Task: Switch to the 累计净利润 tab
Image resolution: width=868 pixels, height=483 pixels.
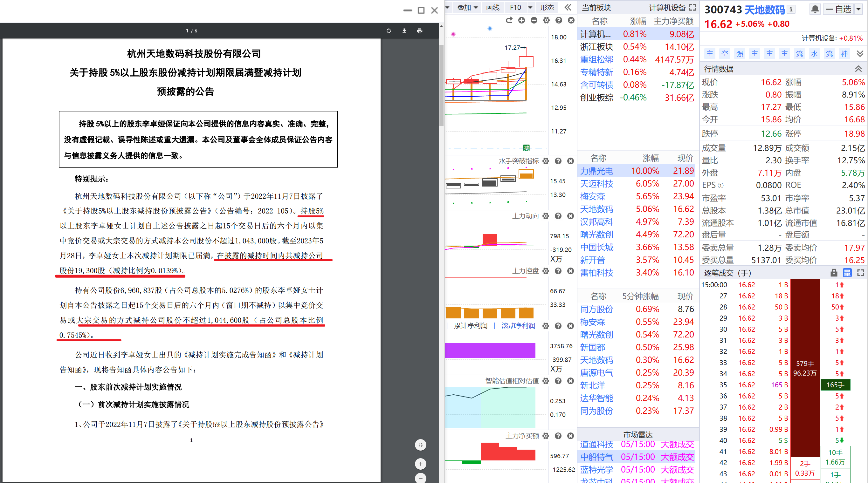Action: [470, 326]
